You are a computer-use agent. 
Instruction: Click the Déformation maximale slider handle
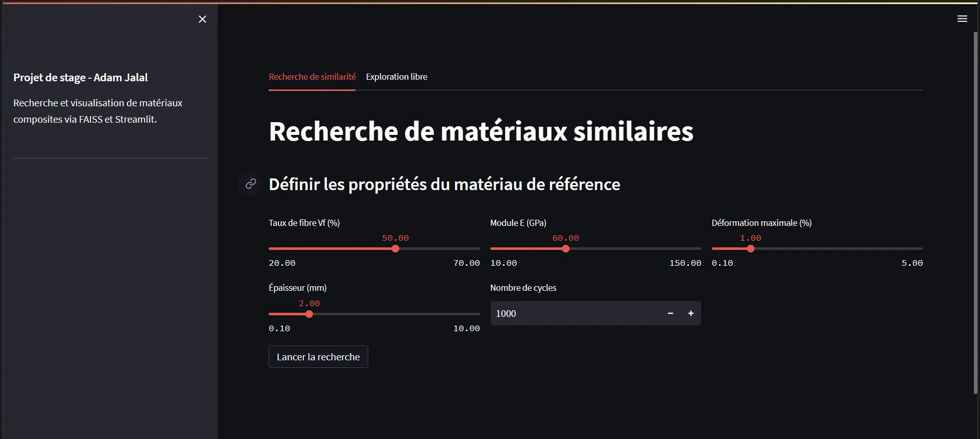click(x=750, y=249)
